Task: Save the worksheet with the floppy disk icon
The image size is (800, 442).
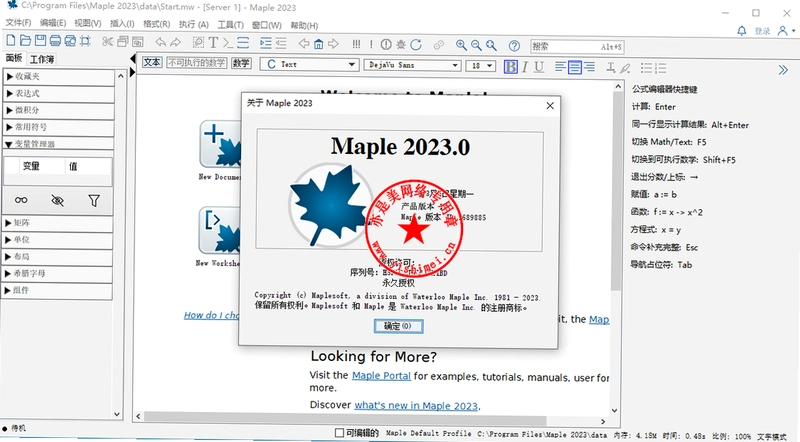Action: pyautogui.click(x=40, y=41)
